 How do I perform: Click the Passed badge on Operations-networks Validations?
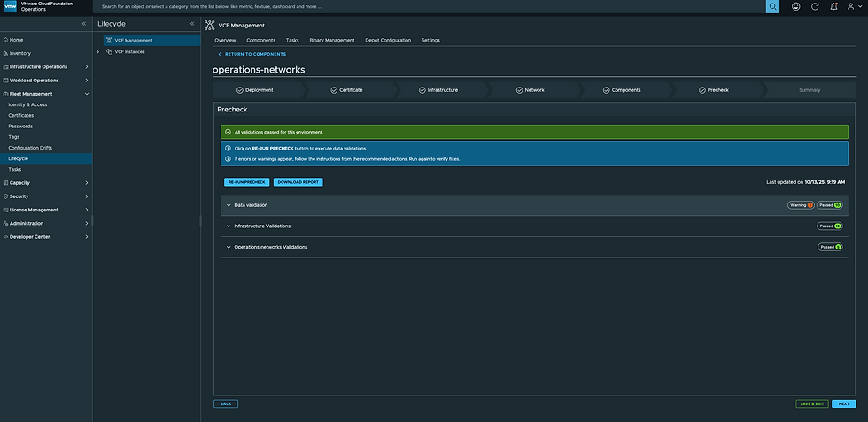(829, 247)
